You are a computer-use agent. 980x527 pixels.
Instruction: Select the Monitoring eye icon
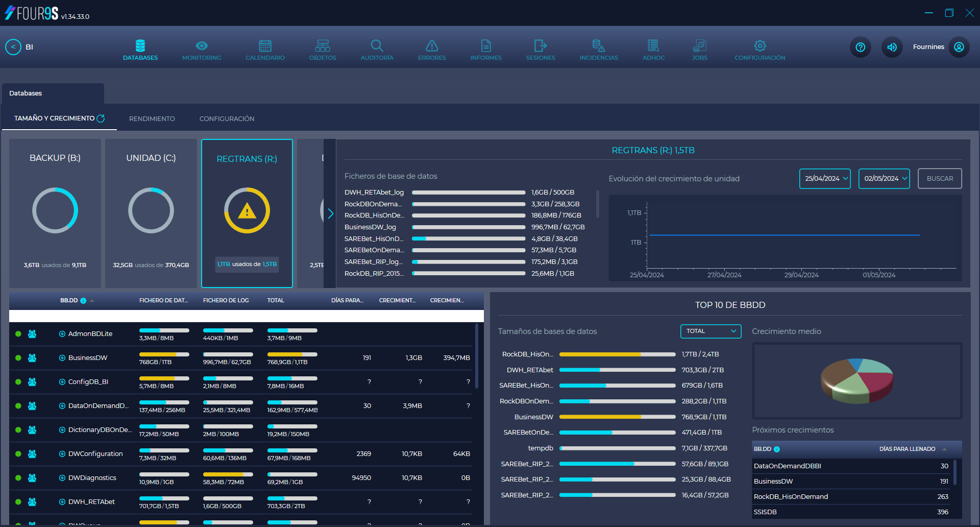pyautogui.click(x=201, y=45)
